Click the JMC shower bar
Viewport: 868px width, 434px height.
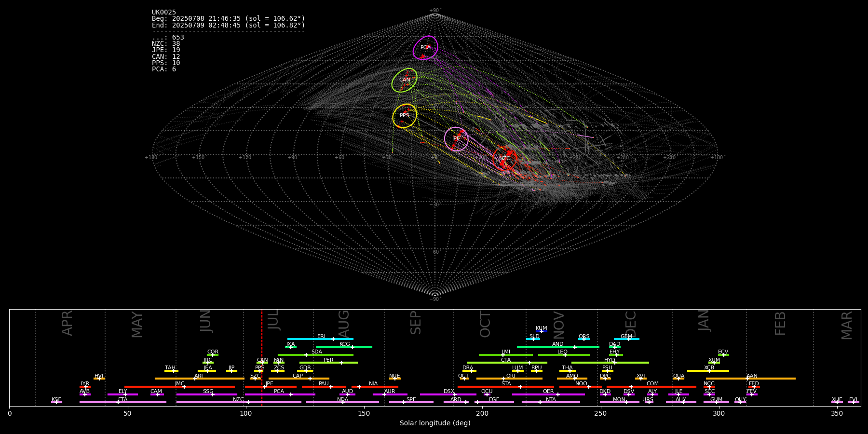pos(179,387)
